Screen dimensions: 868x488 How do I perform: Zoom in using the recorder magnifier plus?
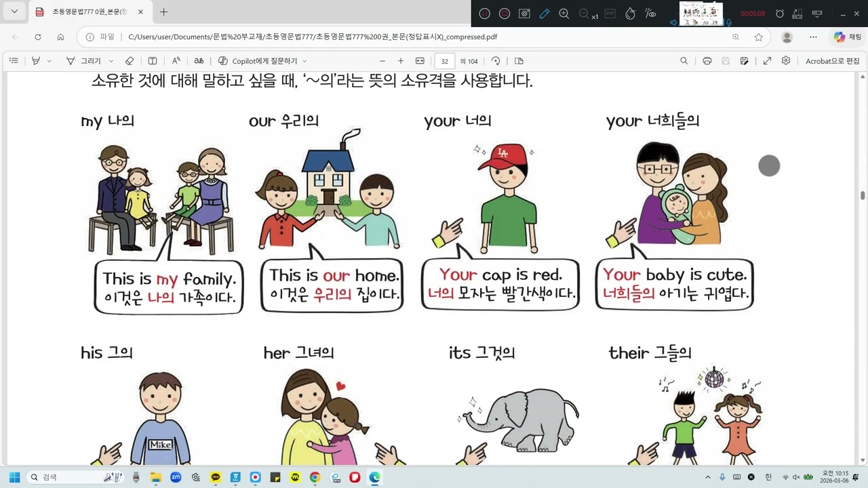tap(564, 14)
